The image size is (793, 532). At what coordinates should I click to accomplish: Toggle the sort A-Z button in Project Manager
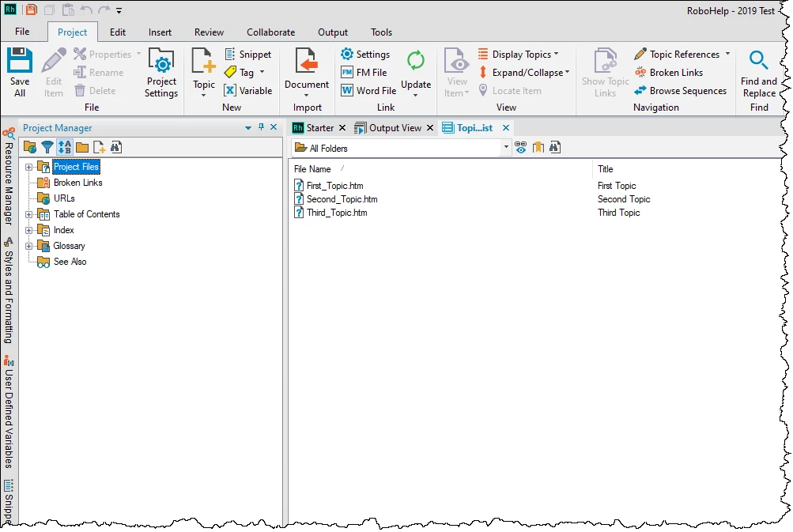click(x=65, y=147)
